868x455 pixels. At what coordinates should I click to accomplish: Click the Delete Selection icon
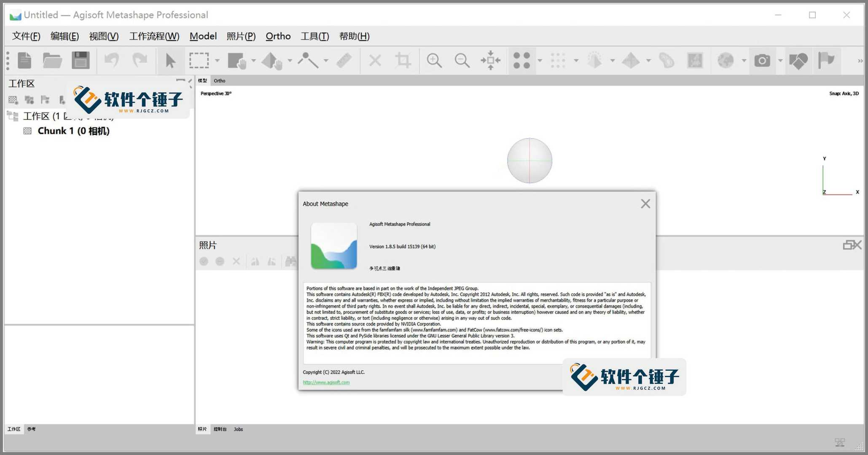point(375,61)
